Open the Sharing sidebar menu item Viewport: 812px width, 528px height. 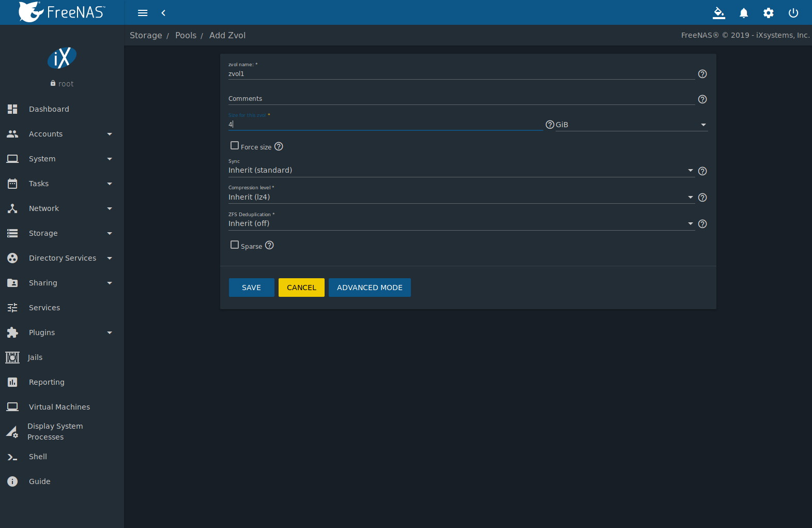[x=62, y=283]
